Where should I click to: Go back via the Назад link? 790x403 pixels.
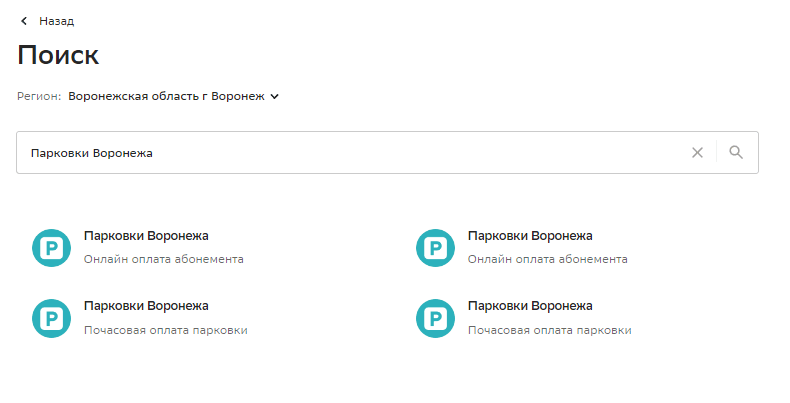click(x=56, y=21)
